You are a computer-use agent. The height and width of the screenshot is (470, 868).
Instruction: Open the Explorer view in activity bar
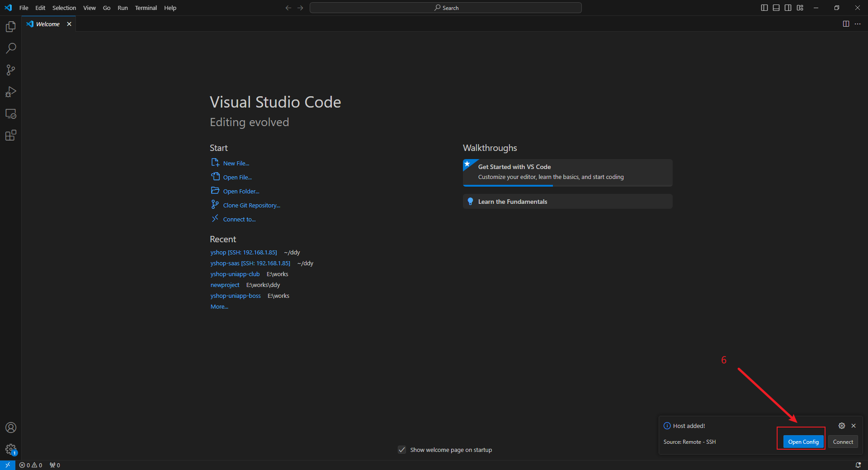pos(10,27)
